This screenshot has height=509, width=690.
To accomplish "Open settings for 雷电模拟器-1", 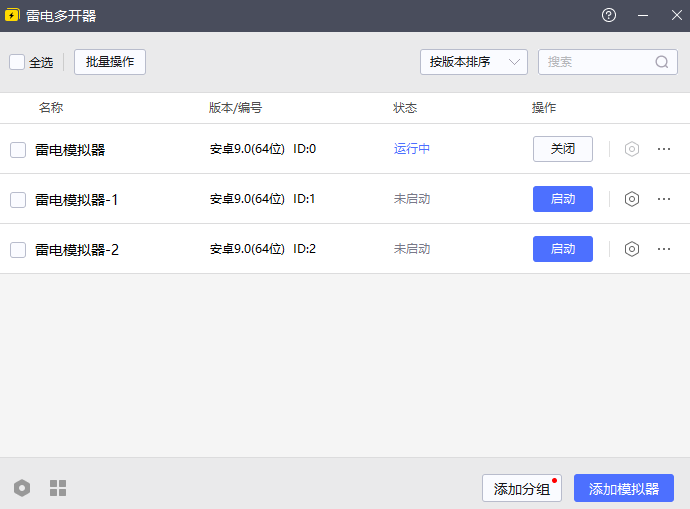I will click(x=631, y=199).
